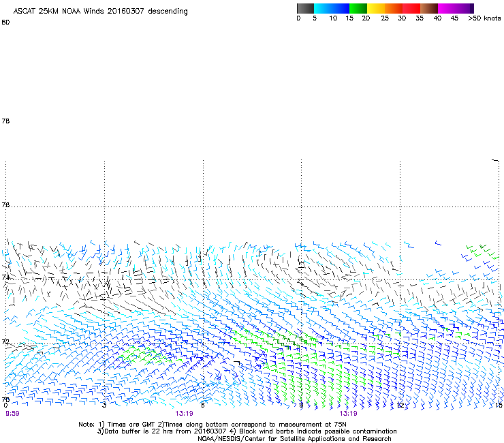Click the longitude '6' axis label
Screen dimensions: 504x443
click(203, 406)
